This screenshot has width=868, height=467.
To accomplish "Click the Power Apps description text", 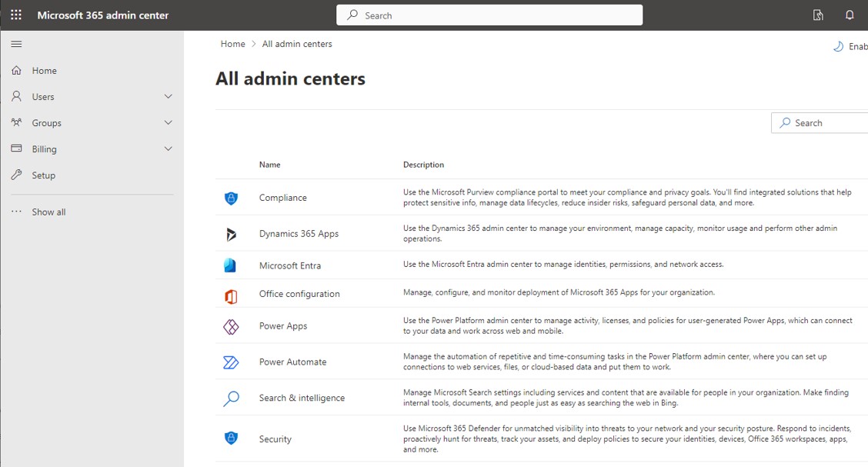I will (x=628, y=326).
